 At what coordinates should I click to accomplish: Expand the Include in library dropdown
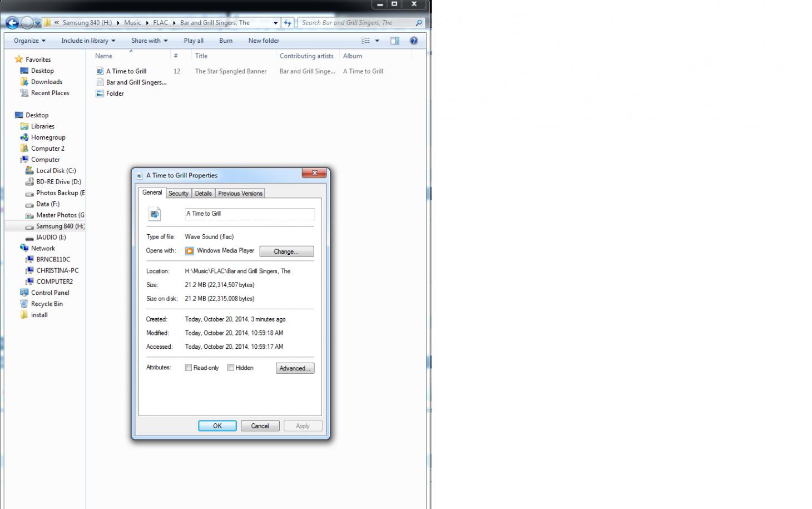click(x=88, y=41)
